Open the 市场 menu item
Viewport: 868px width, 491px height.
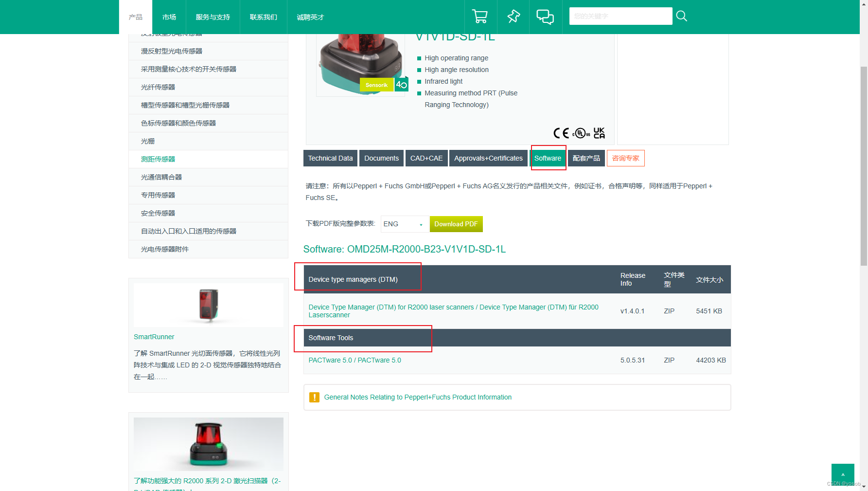169,17
